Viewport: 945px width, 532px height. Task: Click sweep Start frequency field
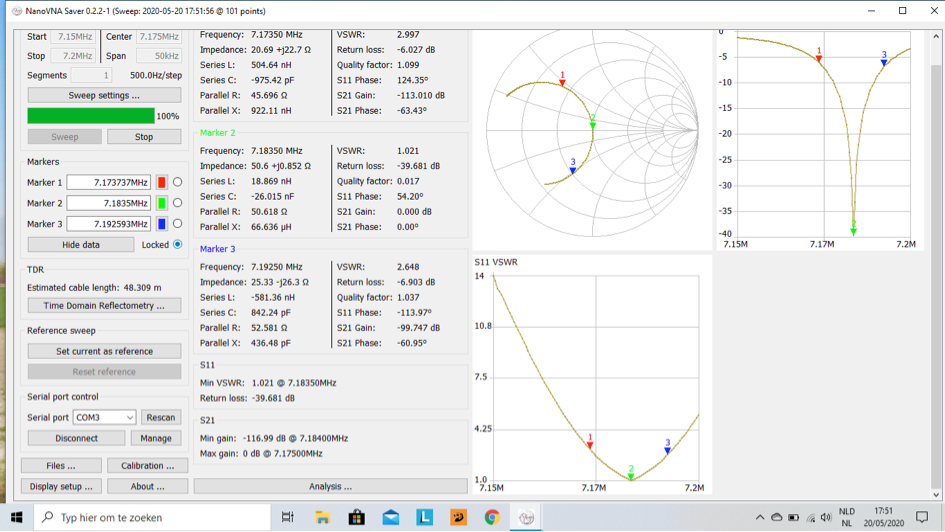tap(74, 37)
